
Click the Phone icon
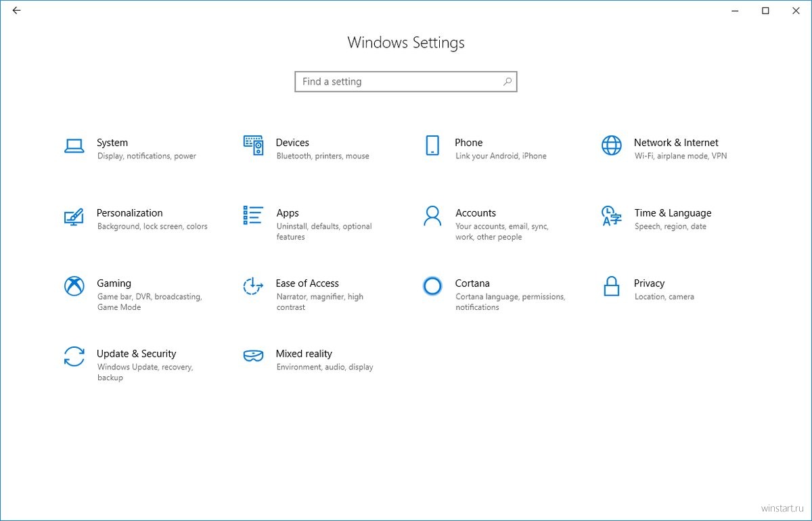(432, 145)
